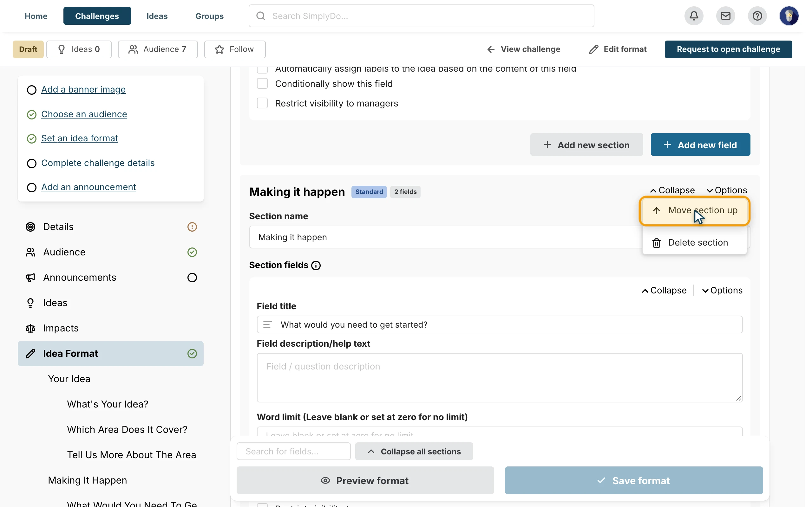The width and height of the screenshot is (812, 507).
Task: Open the Complete challenge details link
Action: 98,163
